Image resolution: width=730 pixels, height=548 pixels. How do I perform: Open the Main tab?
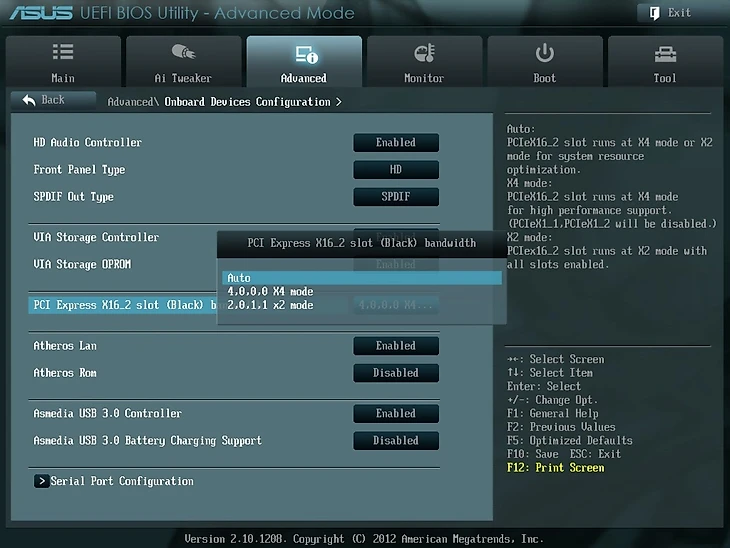(63, 61)
